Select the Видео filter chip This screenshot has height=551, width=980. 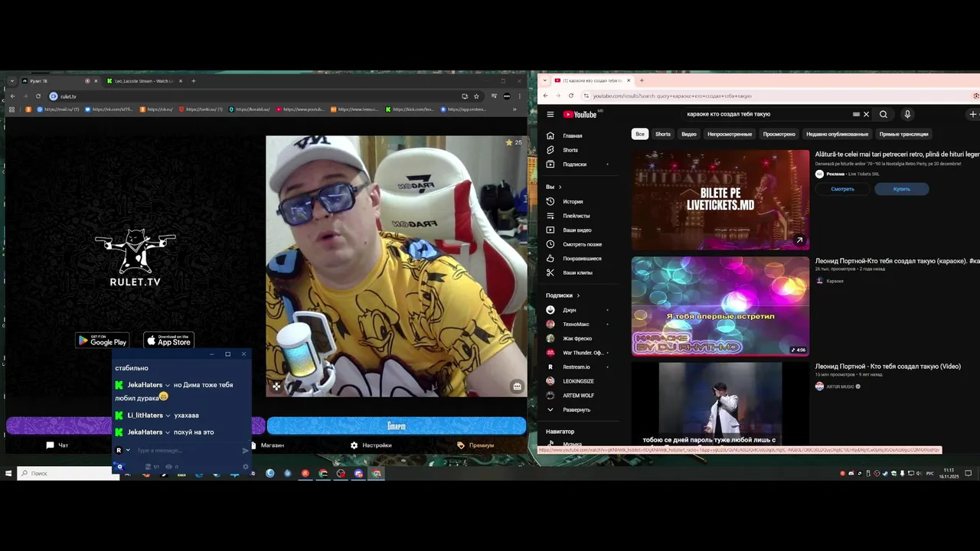[689, 134]
